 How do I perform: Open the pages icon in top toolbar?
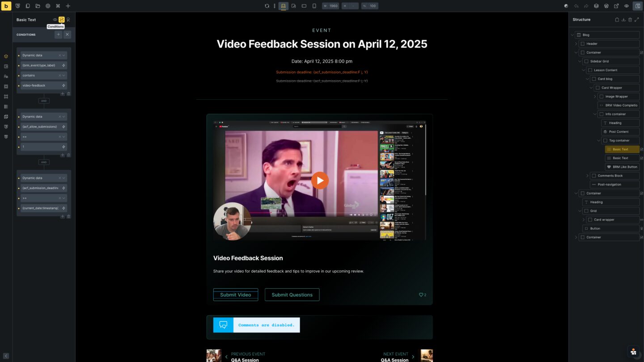(x=28, y=6)
